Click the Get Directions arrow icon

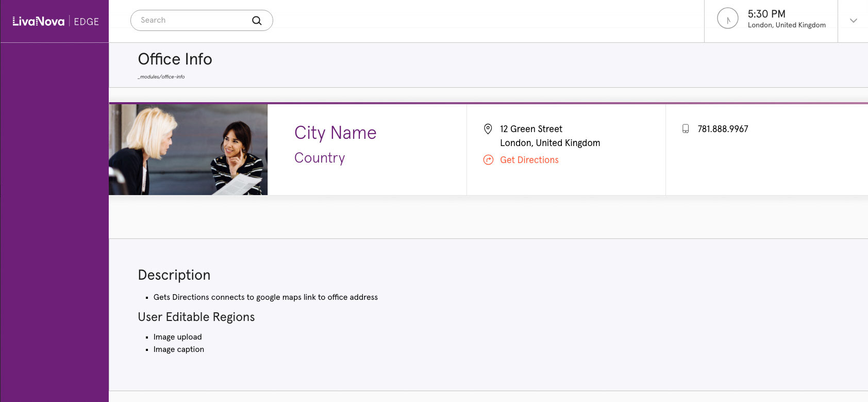pos(488,160)
